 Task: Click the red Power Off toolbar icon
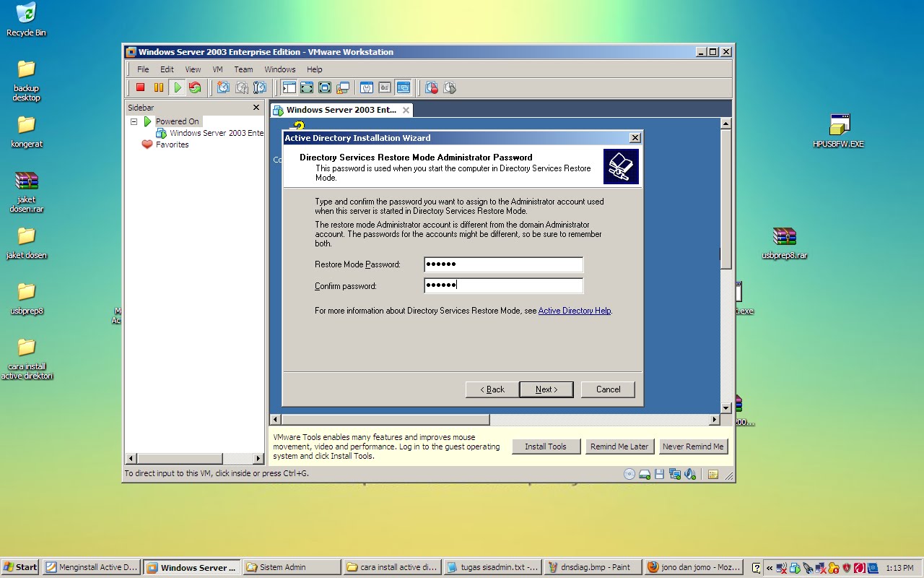pos(141,87)
